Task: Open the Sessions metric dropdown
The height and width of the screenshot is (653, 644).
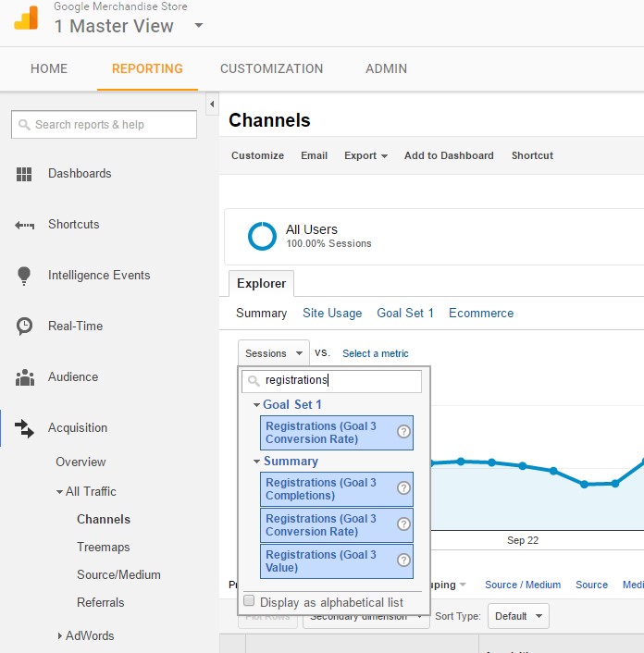Action: point(274,353)
